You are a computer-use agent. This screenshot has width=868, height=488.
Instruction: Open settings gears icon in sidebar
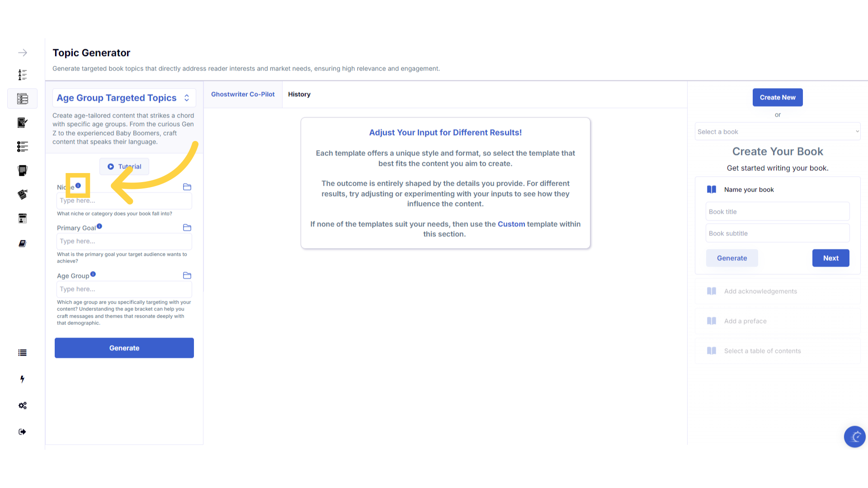[22, 405]
